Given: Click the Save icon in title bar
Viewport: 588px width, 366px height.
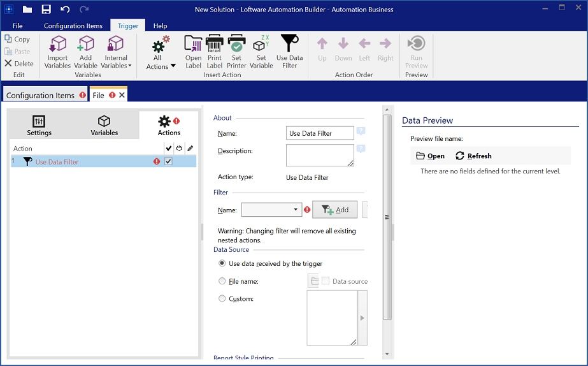Looking at the screenshot, I should tap(46, 10).
